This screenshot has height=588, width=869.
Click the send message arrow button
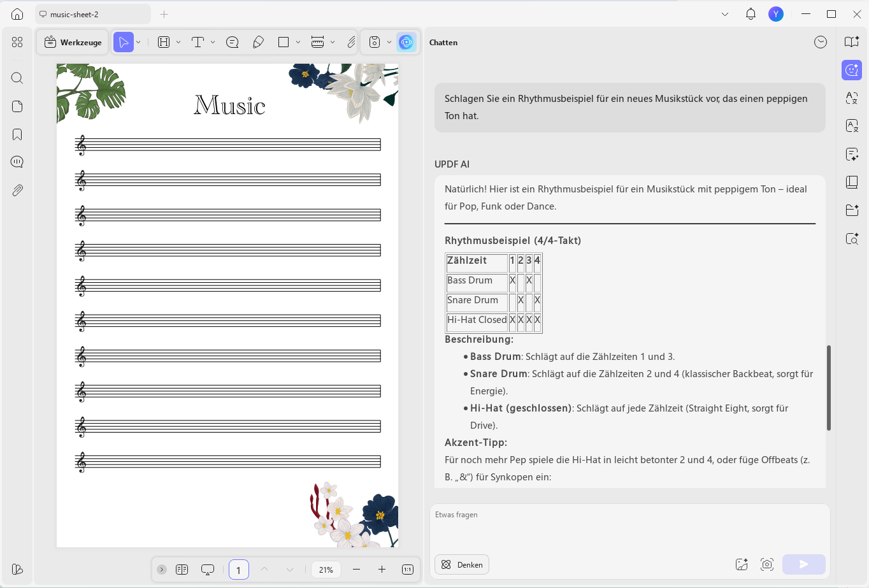click(804, 564)
